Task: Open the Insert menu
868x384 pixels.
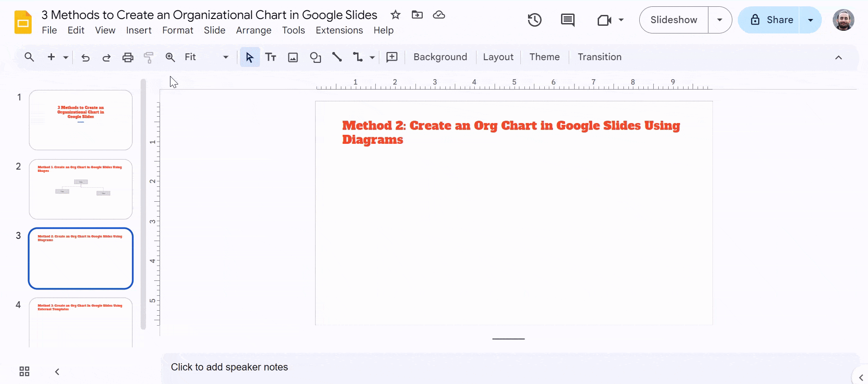Action: click(x=138, y=30)
